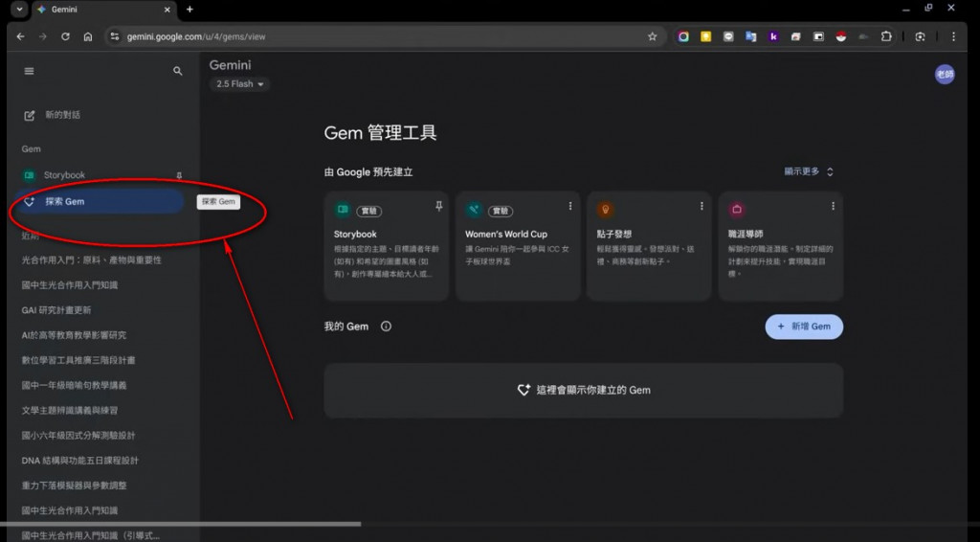Screen dimensions: 980x542
Task: Open a new browser tab
Action: 190,10
